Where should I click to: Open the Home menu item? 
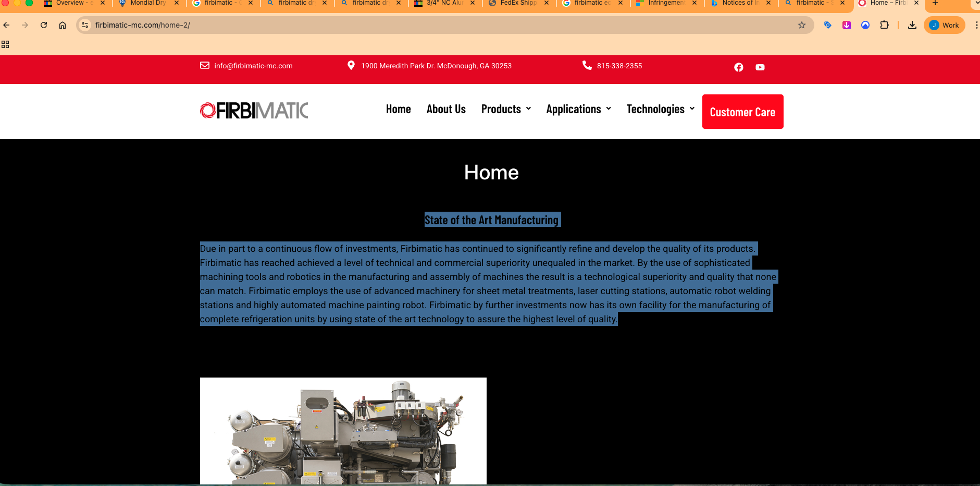point(399,109)
